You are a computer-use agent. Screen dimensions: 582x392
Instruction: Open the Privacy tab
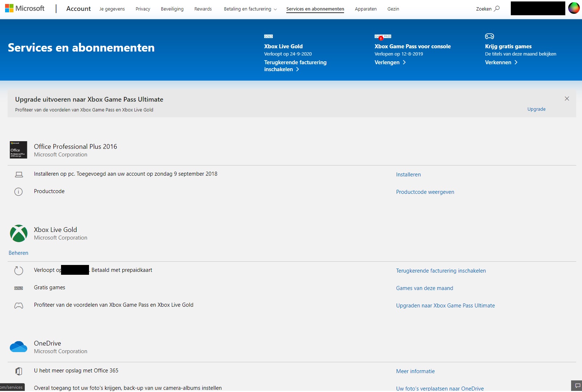tap(143, 9)
